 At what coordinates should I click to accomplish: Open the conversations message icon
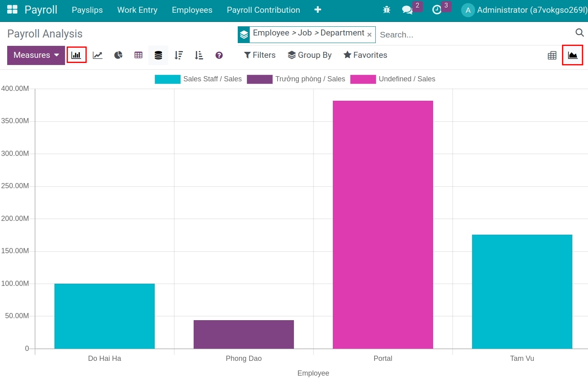tap(407, 10)
